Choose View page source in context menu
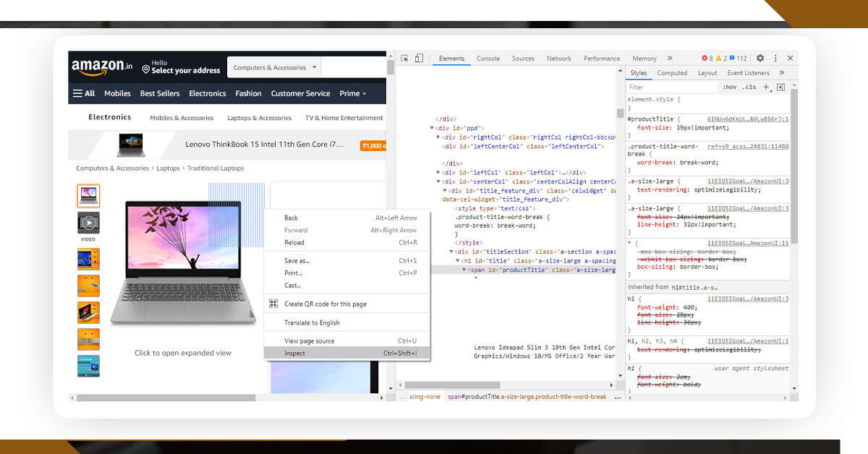Screen dimensions: 868x454 tap(347, 341)
